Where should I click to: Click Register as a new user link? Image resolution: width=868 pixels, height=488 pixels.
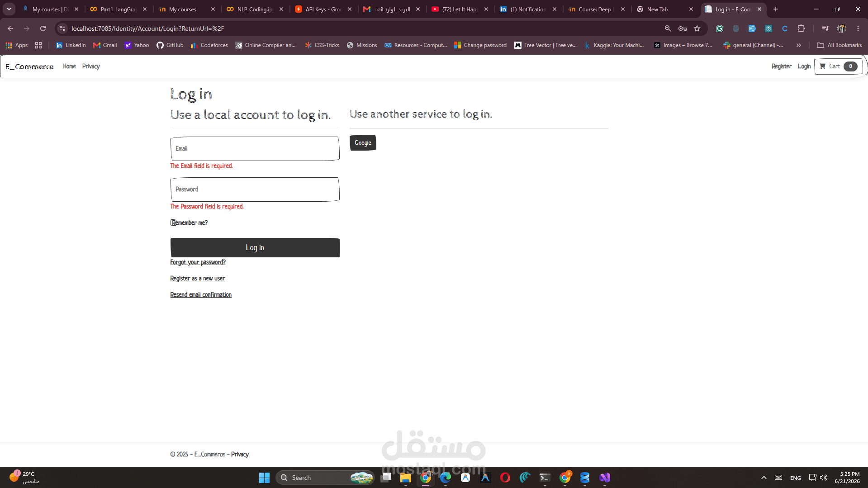197,279
